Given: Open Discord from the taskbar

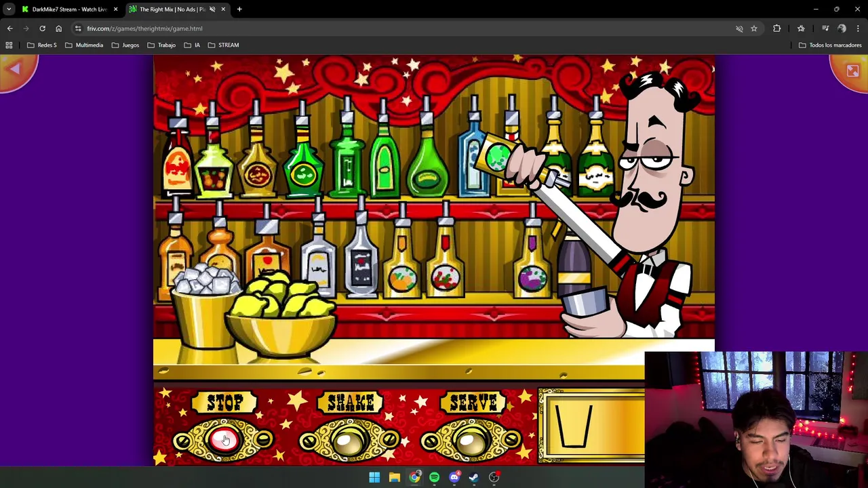Looking at the screenshot, I should (454, 477).
